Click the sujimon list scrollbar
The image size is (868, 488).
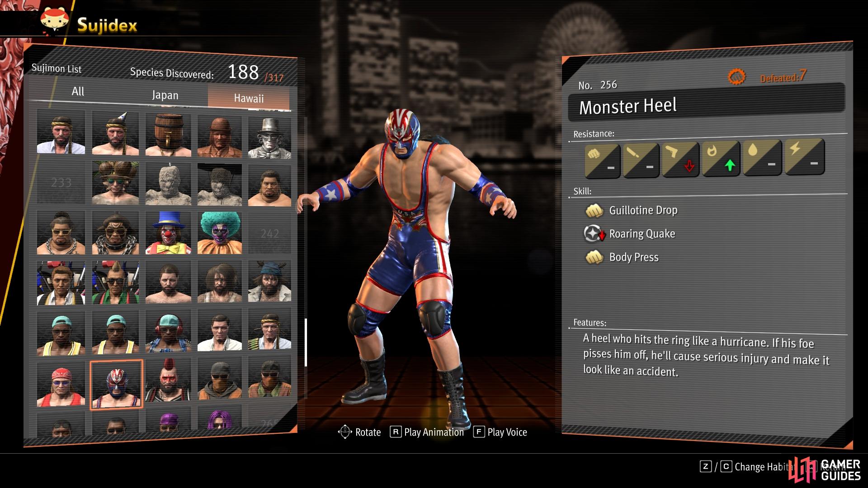click(x=306, y=342)
